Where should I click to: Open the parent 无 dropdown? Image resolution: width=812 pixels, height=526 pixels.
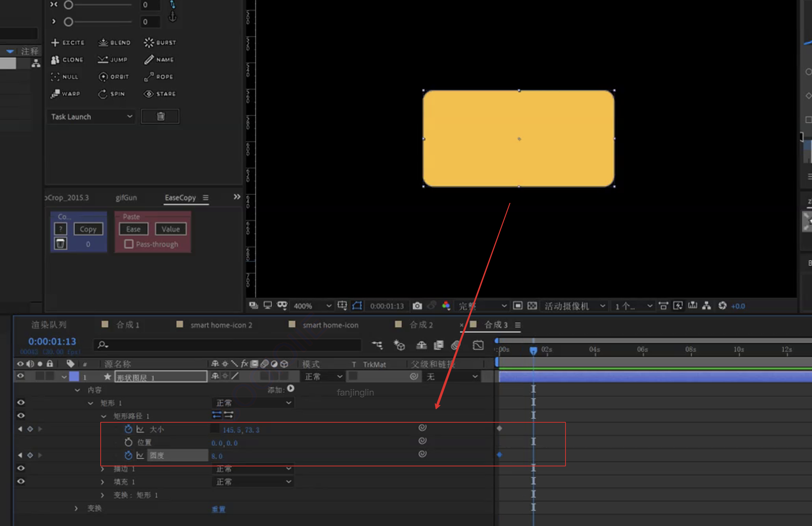[451, 377]
